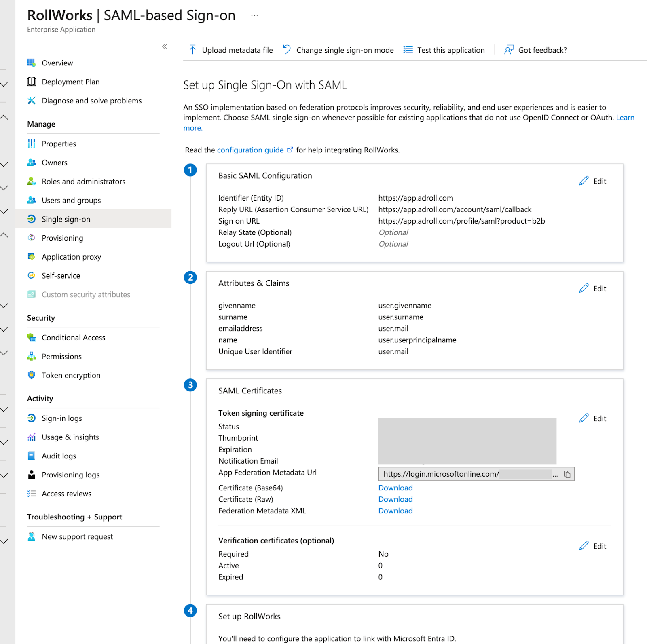Click the App Federation Metadata Url field
Screen dimensions: 647x644
[465, 474]
